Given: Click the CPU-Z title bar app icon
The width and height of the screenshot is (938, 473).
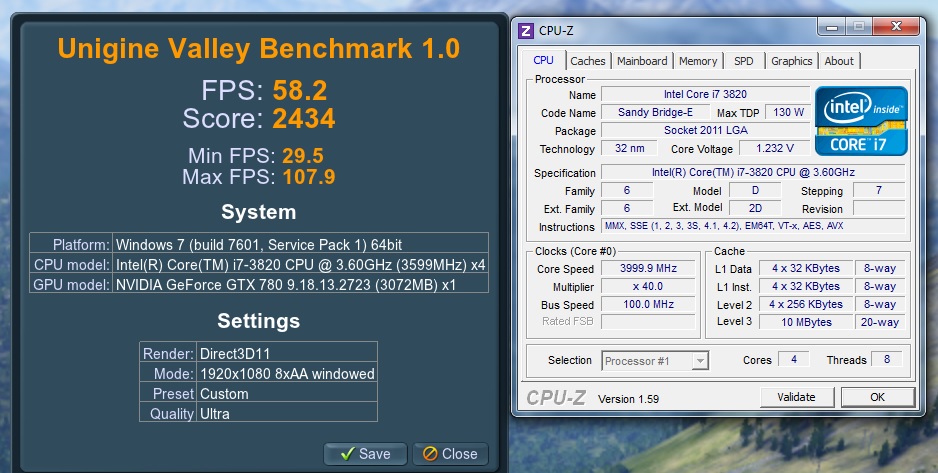Looking at the screenshot, I should 526,30.
